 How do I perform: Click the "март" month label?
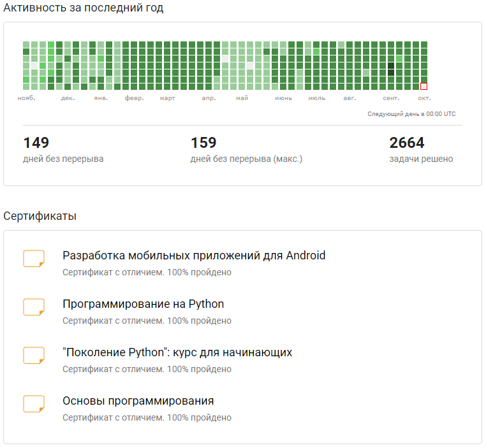[x=167, y=98]
